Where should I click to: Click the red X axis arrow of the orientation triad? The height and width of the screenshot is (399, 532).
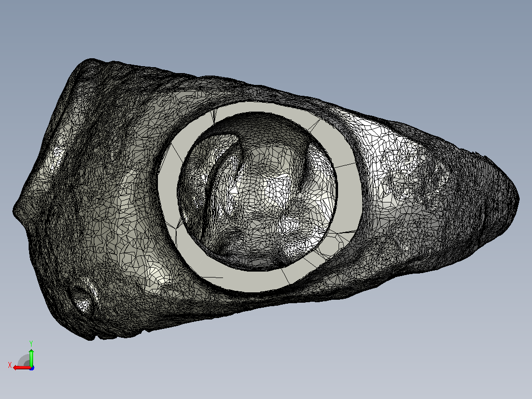[21, 368]
